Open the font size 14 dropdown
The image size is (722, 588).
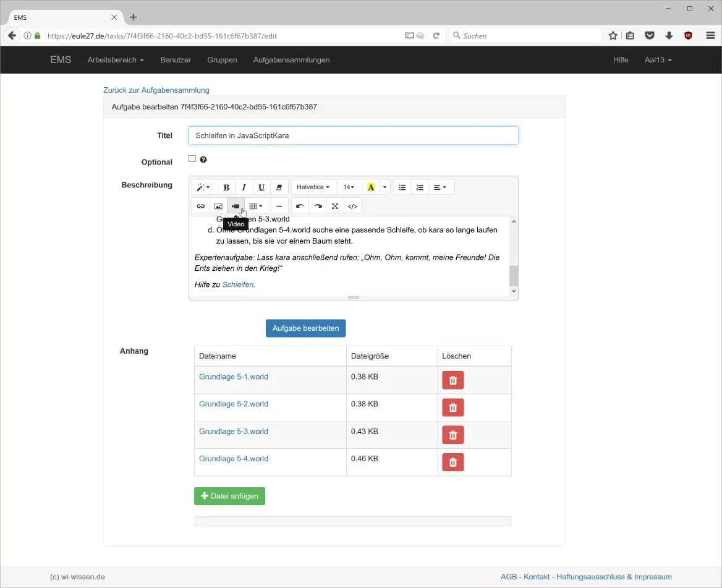[349, 187]
